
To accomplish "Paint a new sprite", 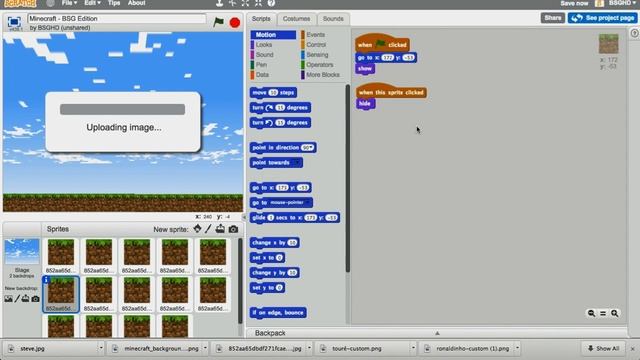I will coord(209,229).
